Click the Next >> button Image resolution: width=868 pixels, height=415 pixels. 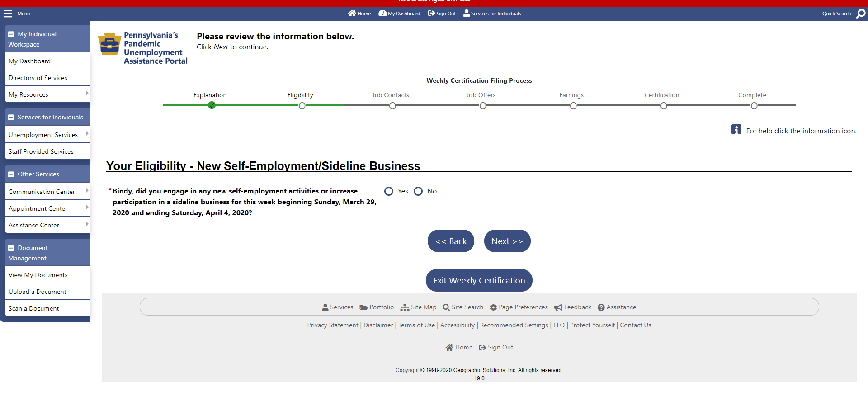507,241
